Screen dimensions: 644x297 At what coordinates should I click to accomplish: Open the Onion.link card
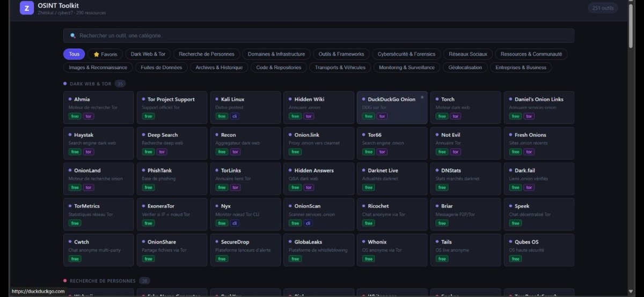coord(319,143)
